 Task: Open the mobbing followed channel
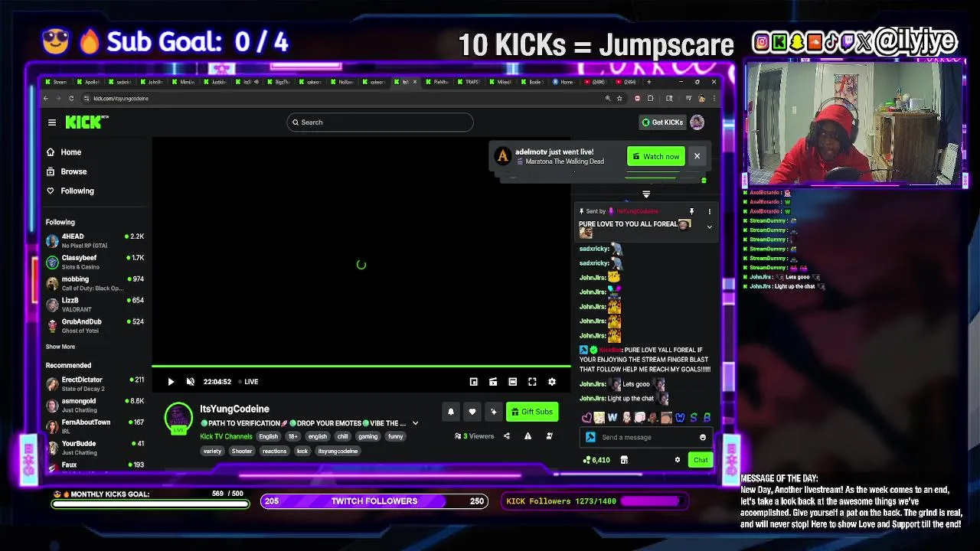pyautogui.click(x=95, y=283)
